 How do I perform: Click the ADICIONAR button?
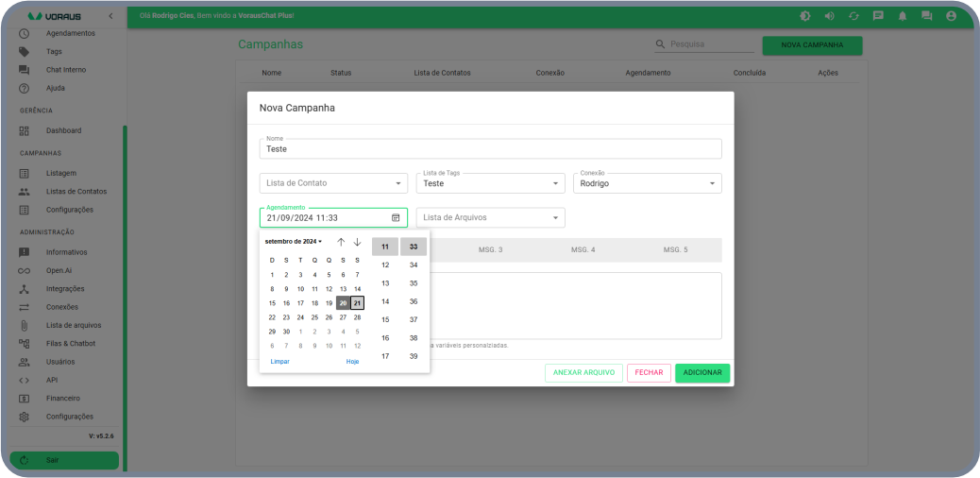pyautogui.click(x=702, y=373)
